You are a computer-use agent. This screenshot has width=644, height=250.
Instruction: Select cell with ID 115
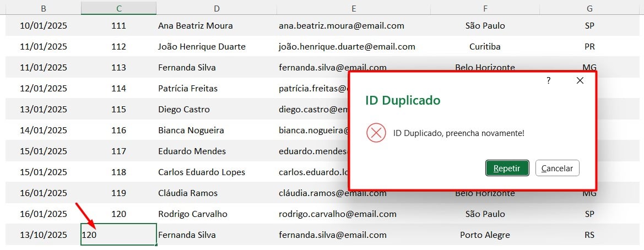pyautogui.click(x=118, y=109)
